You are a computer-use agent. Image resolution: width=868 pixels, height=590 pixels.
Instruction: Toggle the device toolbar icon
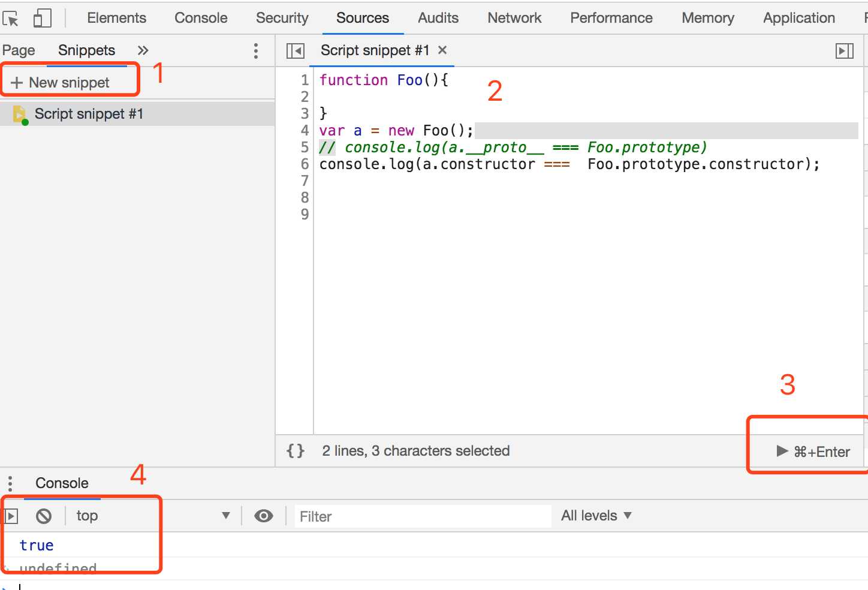point(42,19)
